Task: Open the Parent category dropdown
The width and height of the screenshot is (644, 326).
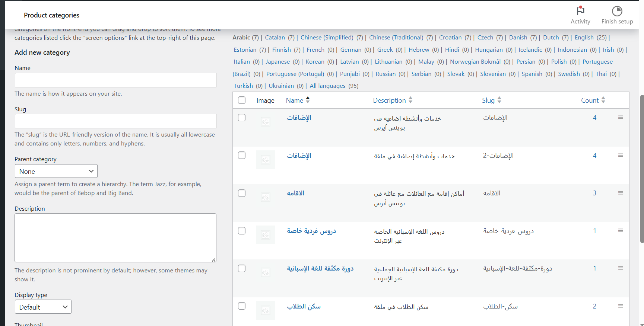Action: point(56,171)
